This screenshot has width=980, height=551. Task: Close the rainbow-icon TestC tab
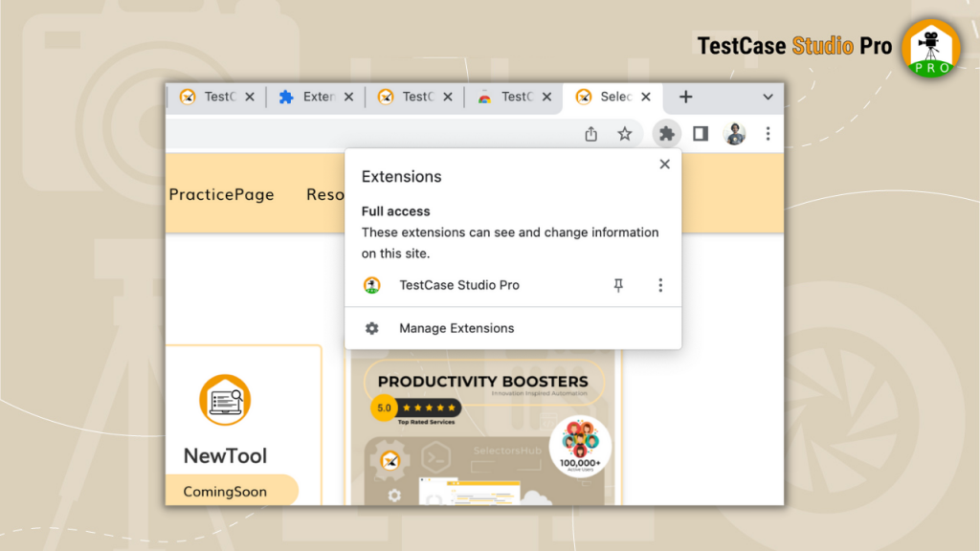546,97
